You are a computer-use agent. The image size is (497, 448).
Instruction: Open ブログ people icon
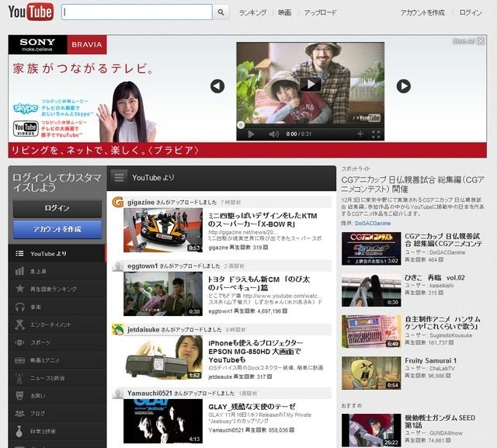19,414
